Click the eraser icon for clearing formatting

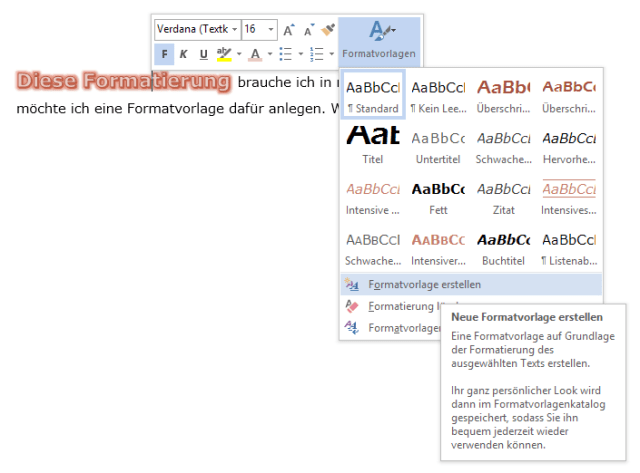351,306
